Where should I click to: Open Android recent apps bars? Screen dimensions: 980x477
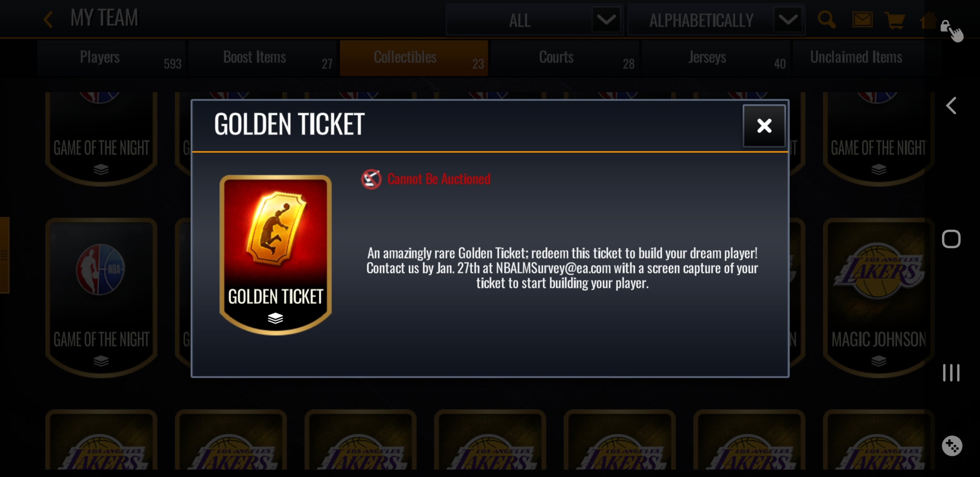click(x=951, y=373)
